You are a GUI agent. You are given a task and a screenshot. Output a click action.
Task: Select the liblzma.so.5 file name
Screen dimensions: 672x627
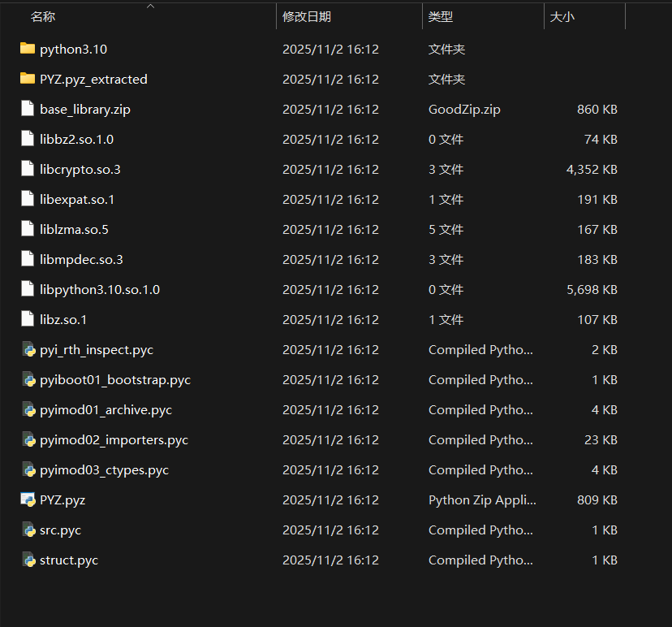pyautogui.click(x=74, y=229)
